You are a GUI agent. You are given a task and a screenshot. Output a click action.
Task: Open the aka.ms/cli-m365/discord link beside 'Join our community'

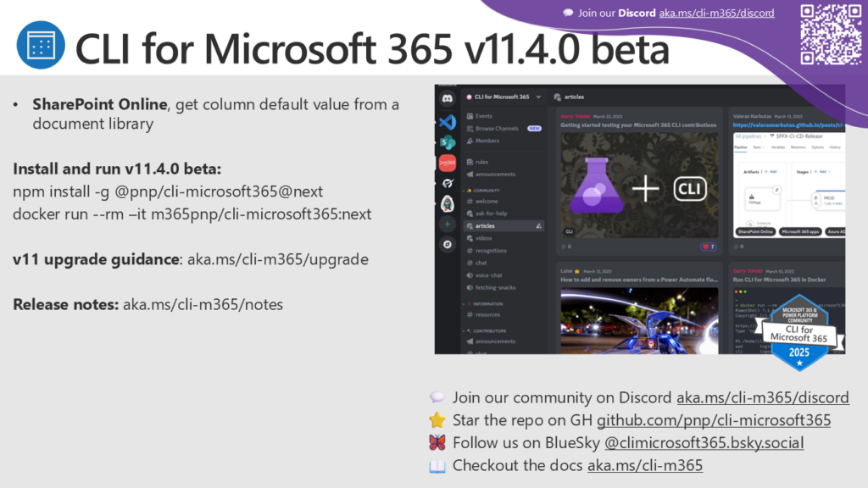[x=762, y=397]
